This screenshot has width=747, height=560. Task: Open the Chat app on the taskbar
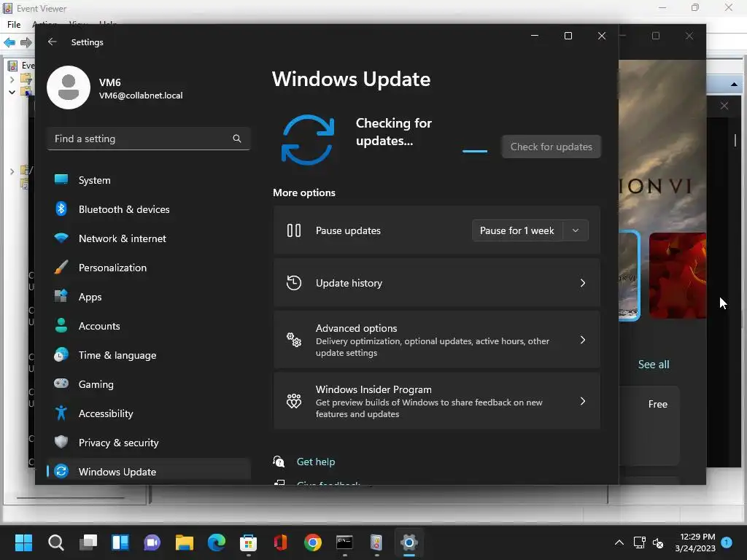[x=152, y=542]
